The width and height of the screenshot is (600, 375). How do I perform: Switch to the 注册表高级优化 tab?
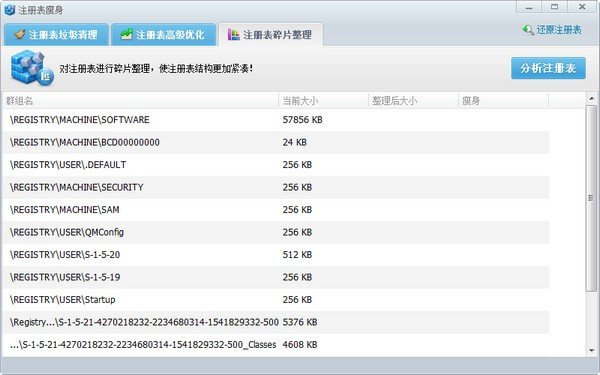coord(163,34)
